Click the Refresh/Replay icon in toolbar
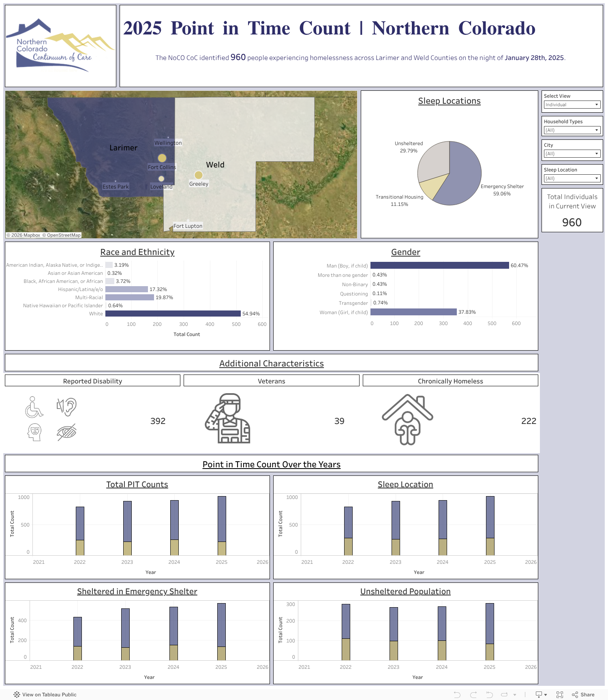 [504, 695]
